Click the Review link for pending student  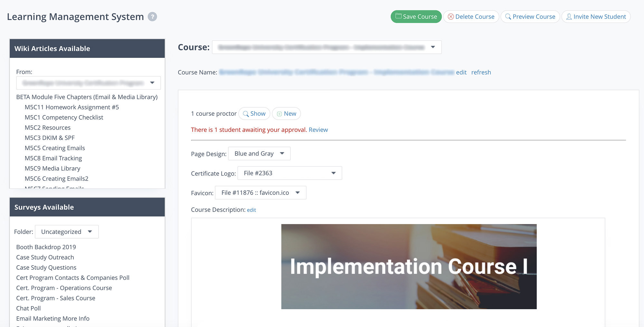tap(318, 130)
